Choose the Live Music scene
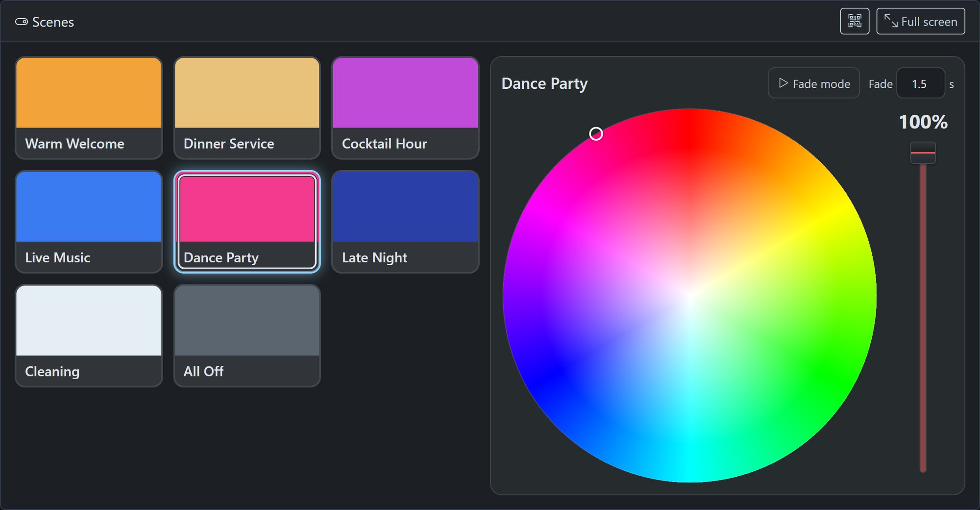Viewport: 980px width, 510px height. point(89,222)
